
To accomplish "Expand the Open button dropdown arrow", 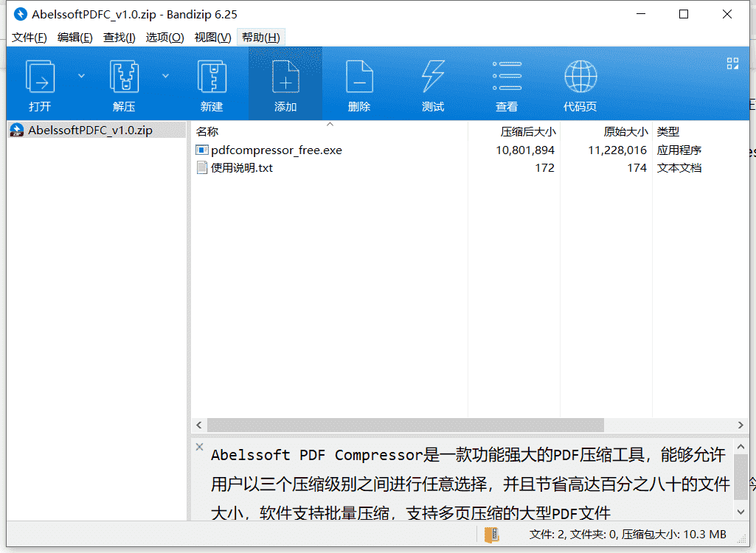I will point(81,76).
